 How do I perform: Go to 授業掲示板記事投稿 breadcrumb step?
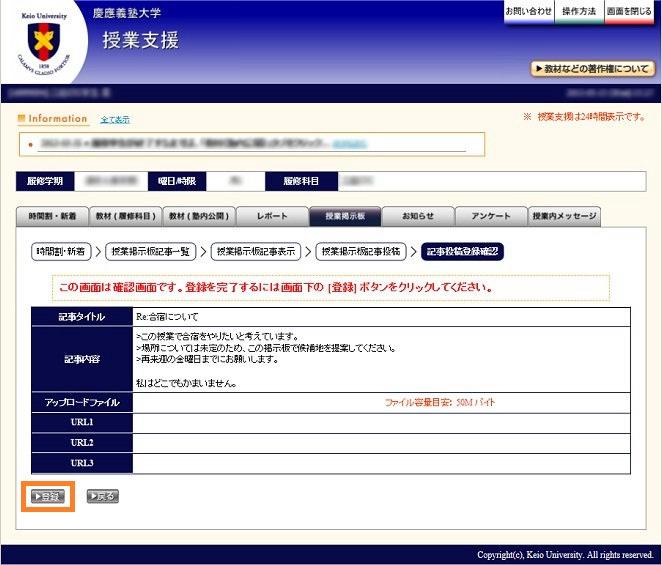coord(363,252)
